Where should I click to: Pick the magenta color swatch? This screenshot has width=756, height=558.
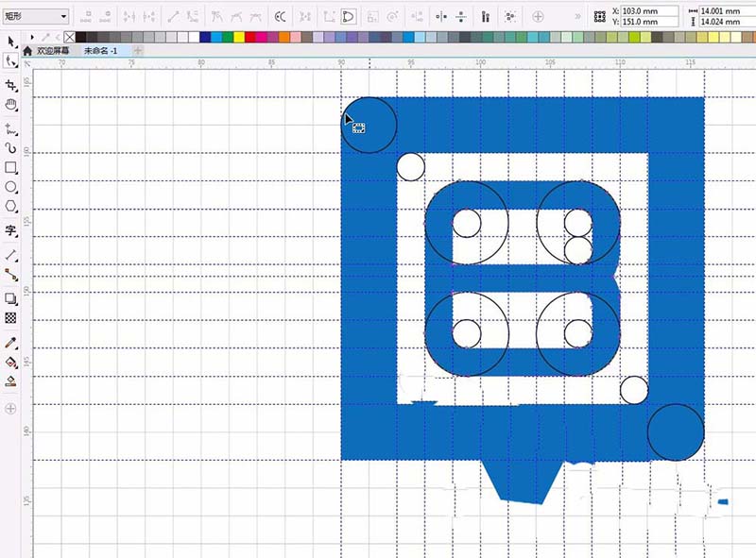(x=262, y=37)
